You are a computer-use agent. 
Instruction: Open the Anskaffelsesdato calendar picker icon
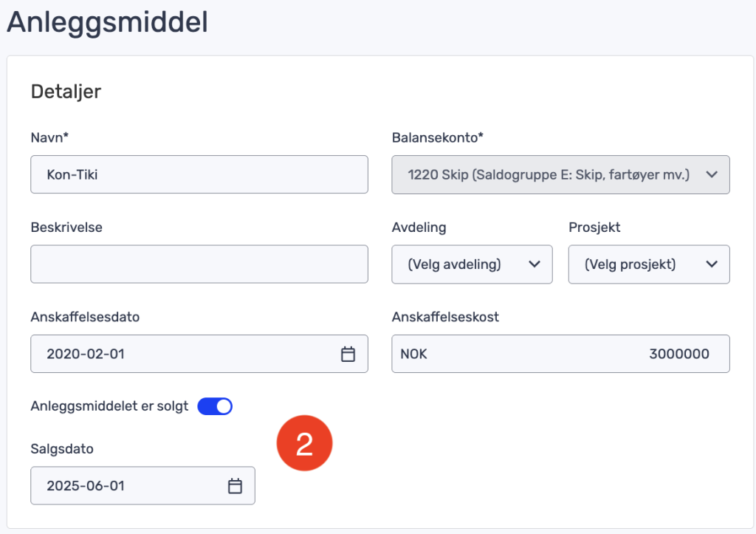(x=348, y=354)
